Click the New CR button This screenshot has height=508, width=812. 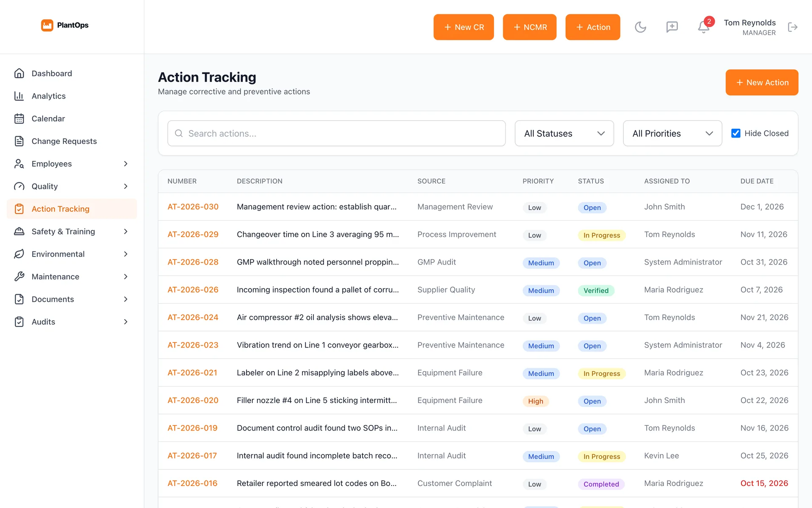(x=464, y=27)
